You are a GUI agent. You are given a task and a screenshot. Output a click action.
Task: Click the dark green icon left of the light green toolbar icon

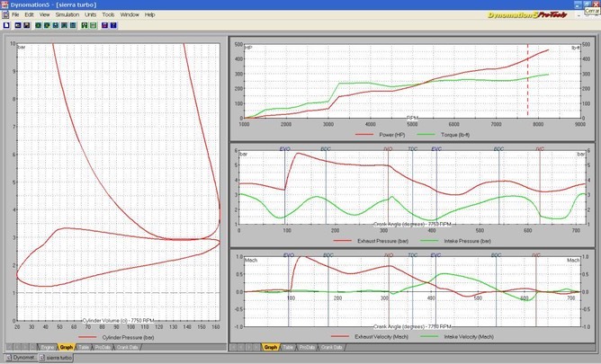pos(85,25)
